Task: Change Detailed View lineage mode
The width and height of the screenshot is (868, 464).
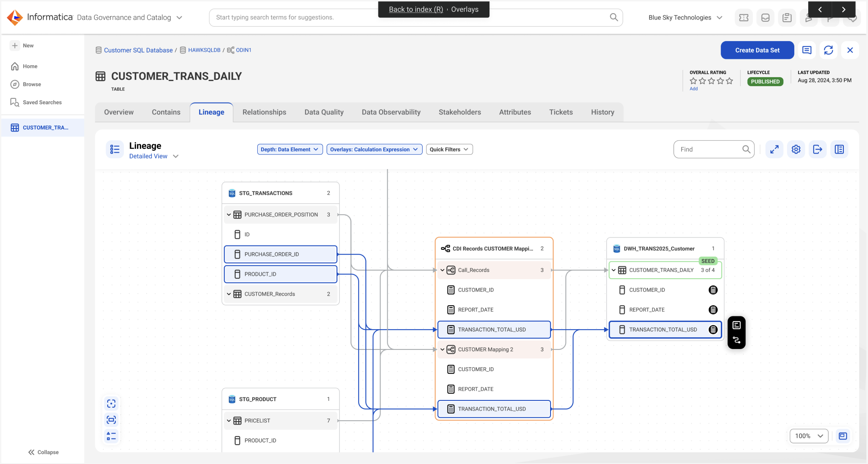Action: click(x=153, y=156)
